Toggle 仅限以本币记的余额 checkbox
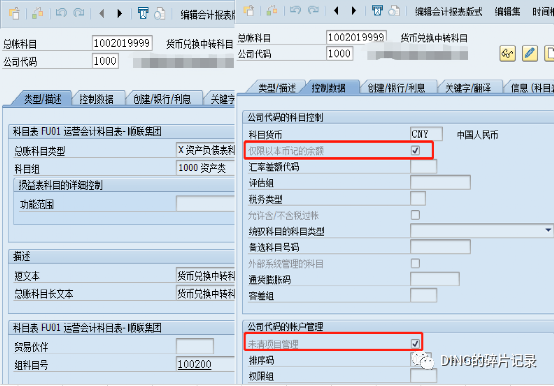 [x=416, y=150]
